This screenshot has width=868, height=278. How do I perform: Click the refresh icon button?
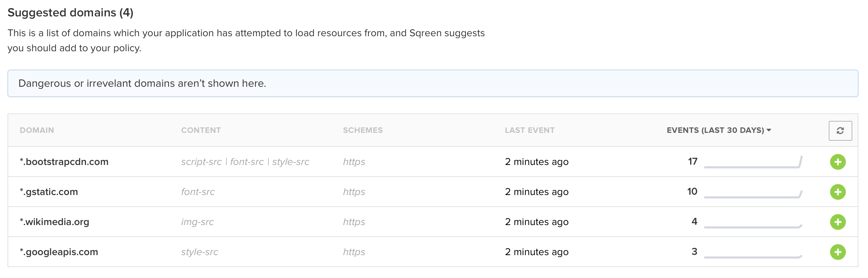click(840, 130)
